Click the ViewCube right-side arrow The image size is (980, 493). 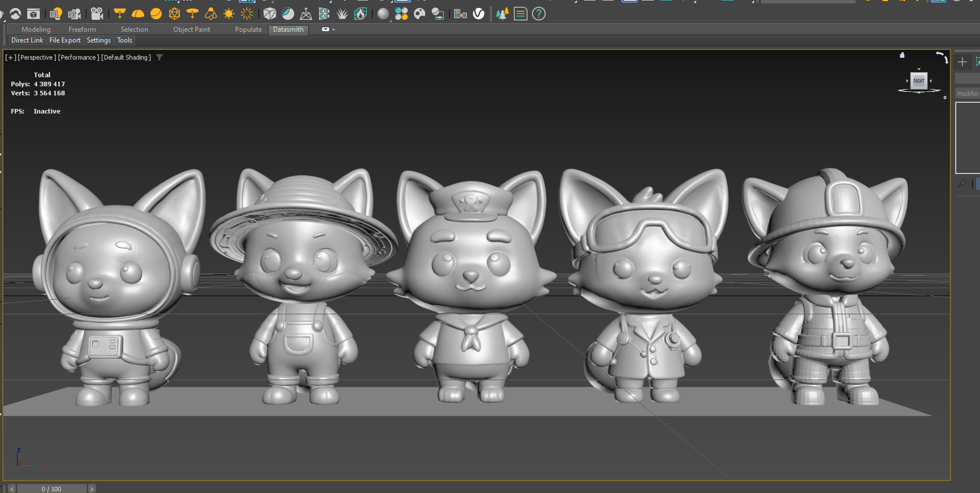(x=930, y=81)
